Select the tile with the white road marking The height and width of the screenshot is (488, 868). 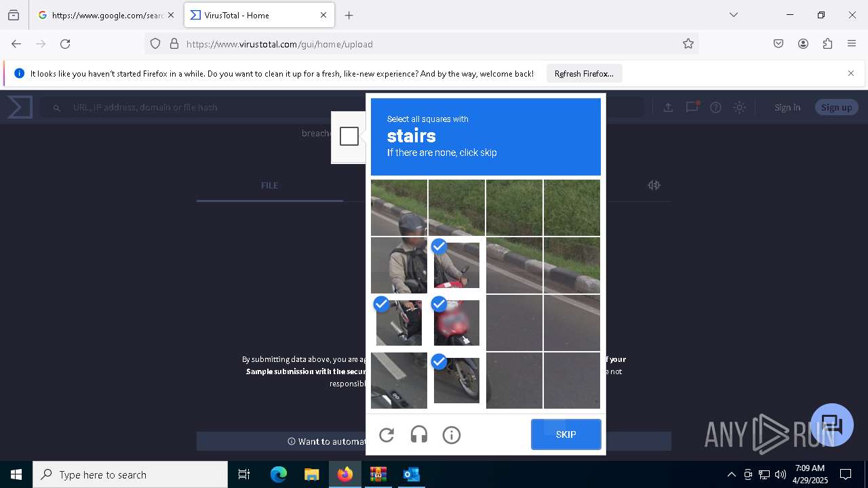tap(399, 380)
